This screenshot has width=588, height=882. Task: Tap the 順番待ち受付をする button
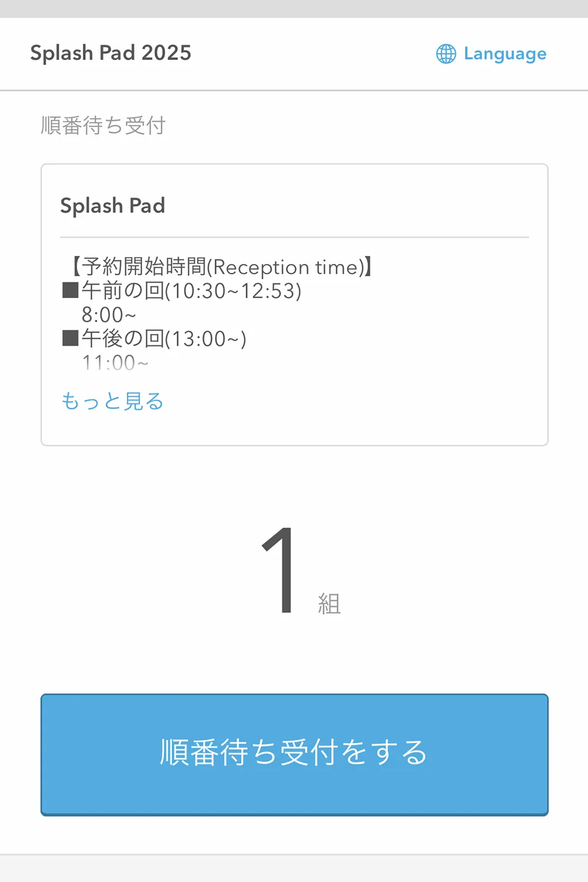point(295,754)
